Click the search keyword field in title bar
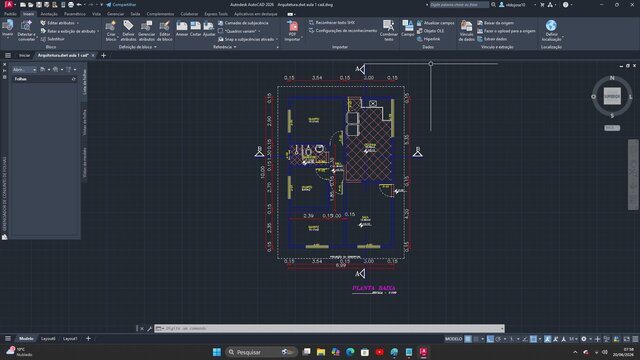Screen dimensions: 640x360 tap(459, 4)
